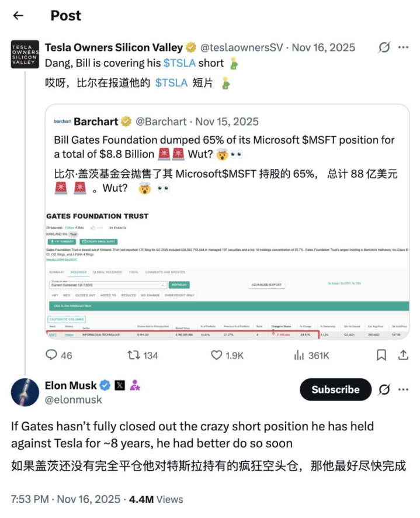
Task: Click the X affiliate badge next to Elon Musk
Action: [x=120, y=385]
